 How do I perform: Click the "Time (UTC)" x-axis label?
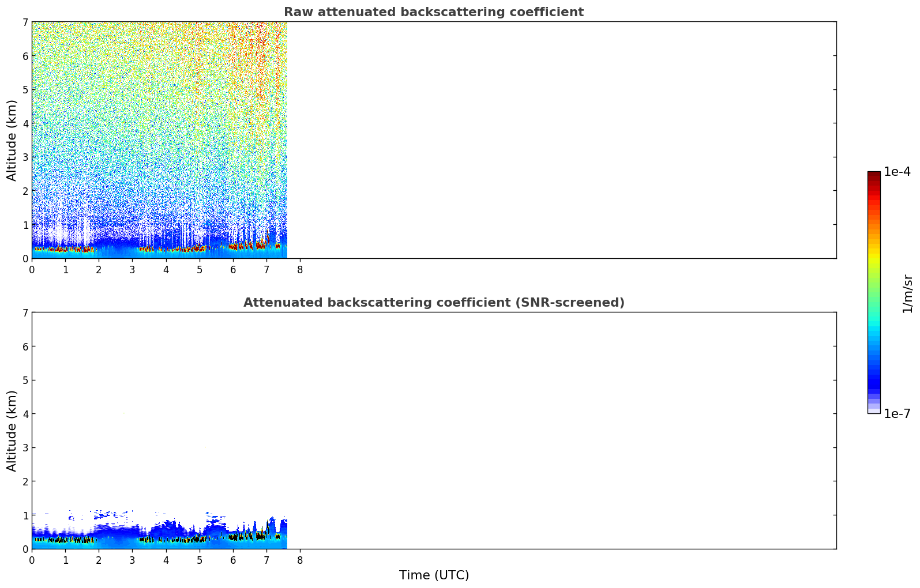434,575
